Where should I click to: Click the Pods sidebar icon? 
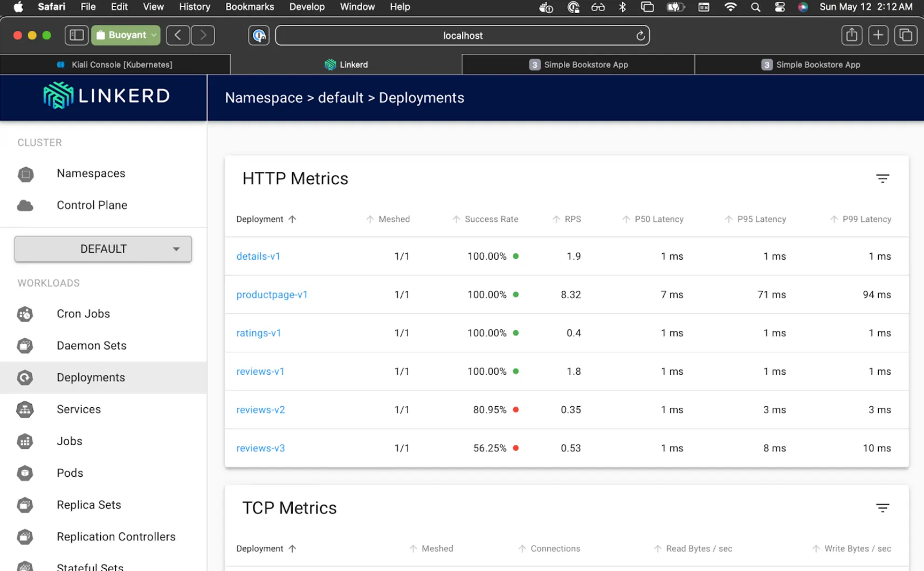tap(25, 473)
